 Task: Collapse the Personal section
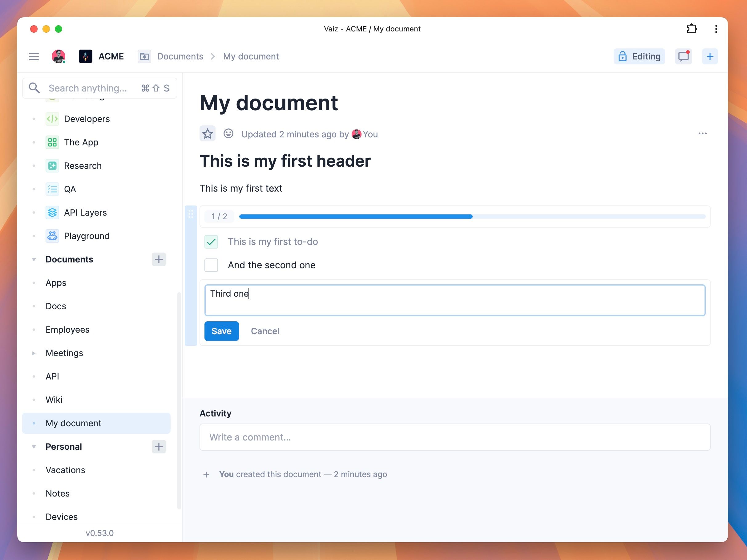point(34,447)
